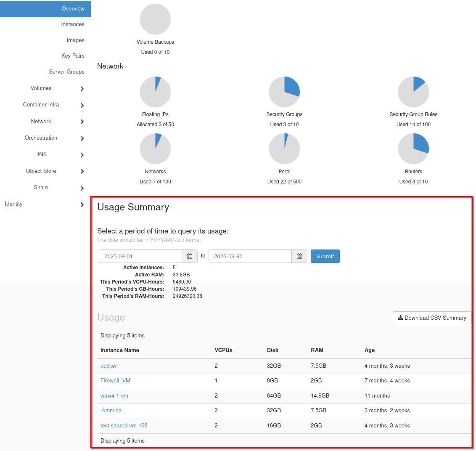The image size is (476, 451).
Task: Click the Networks usage pie chart
Action: pyautogui.click(x=155, y=149)
